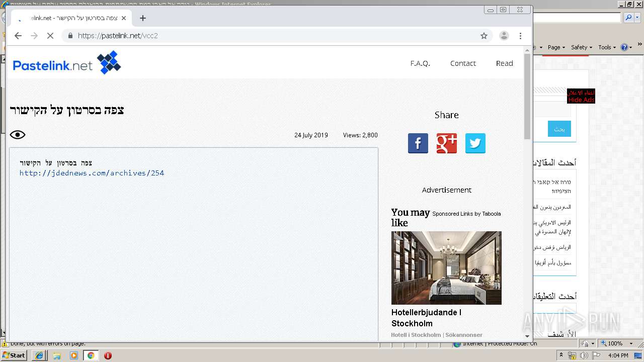Click the 'Views: 2,800' text

coord(360,135)
